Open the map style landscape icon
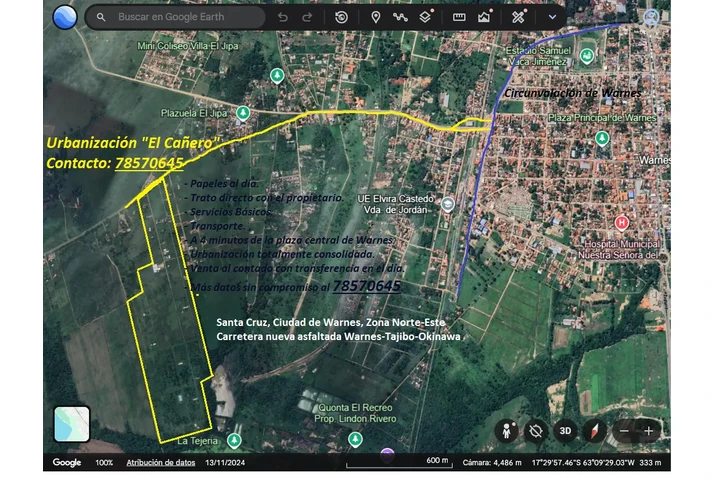Viewport: 720px width, 480px height. coord(484,17)
